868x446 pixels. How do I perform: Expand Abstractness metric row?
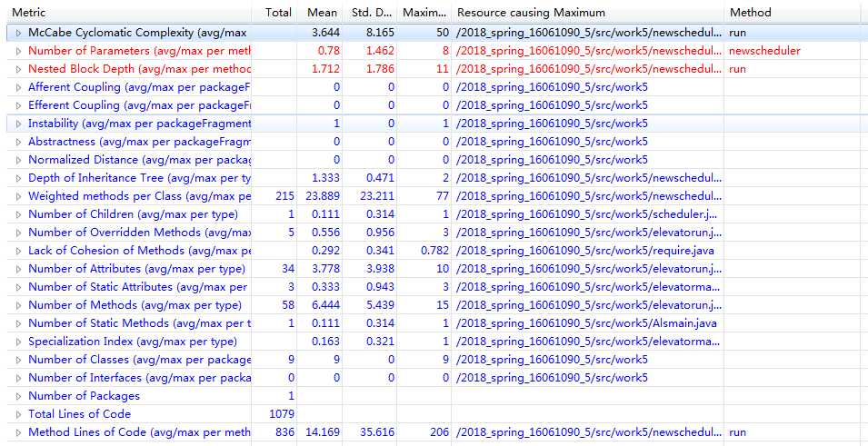coord(19,143)
